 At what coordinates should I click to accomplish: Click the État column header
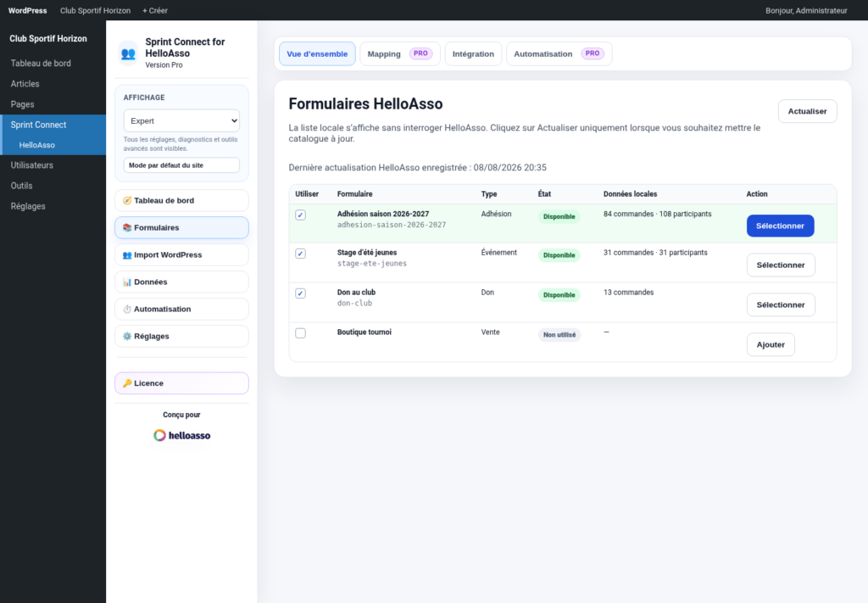(x=544, y=194)
